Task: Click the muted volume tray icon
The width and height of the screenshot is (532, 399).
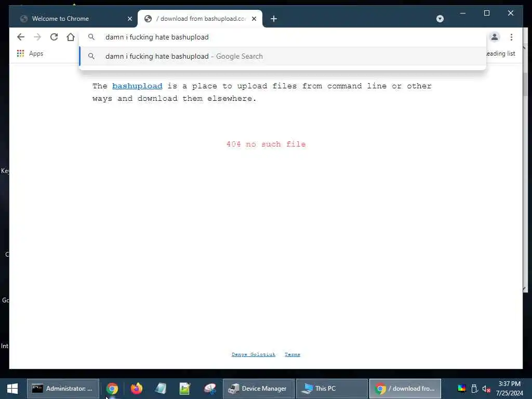Action: (x=486, y=389)
